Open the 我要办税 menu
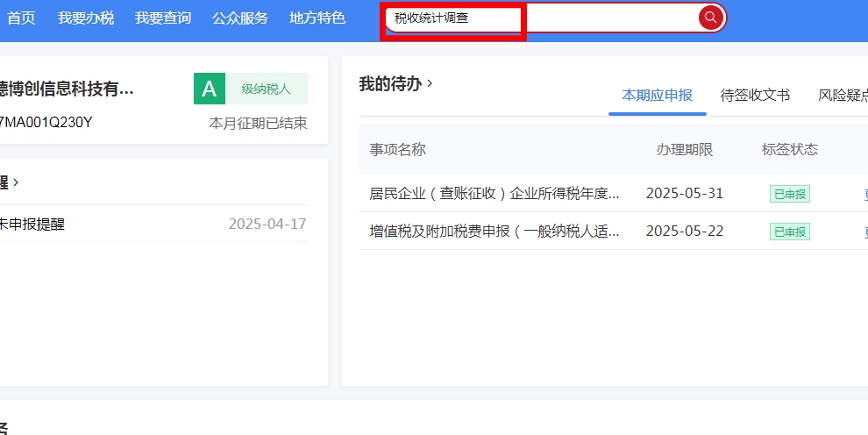 (x=86, y=18)
